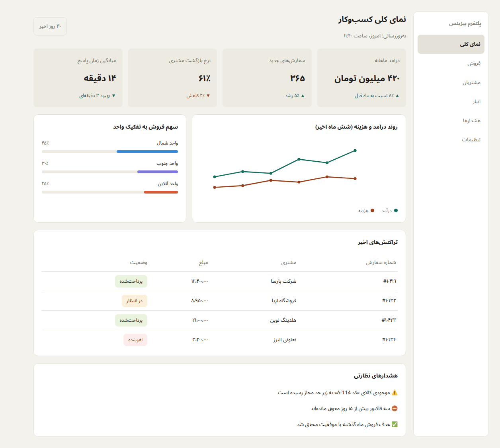This screenshot has width=500, height=448.
Task: Click the up arrow in درآمد ماهانه card
Action: tap(397, 96)
